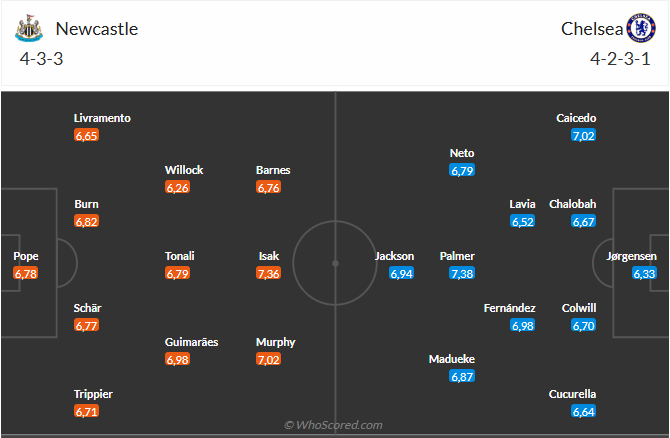Open the Newcastle team name link
Screen dimensions: 670x438
pos(98,28)
